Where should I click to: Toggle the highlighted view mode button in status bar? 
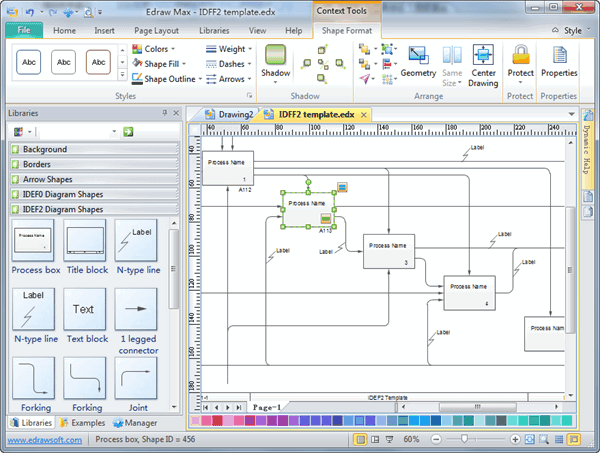tap(360, 439)
